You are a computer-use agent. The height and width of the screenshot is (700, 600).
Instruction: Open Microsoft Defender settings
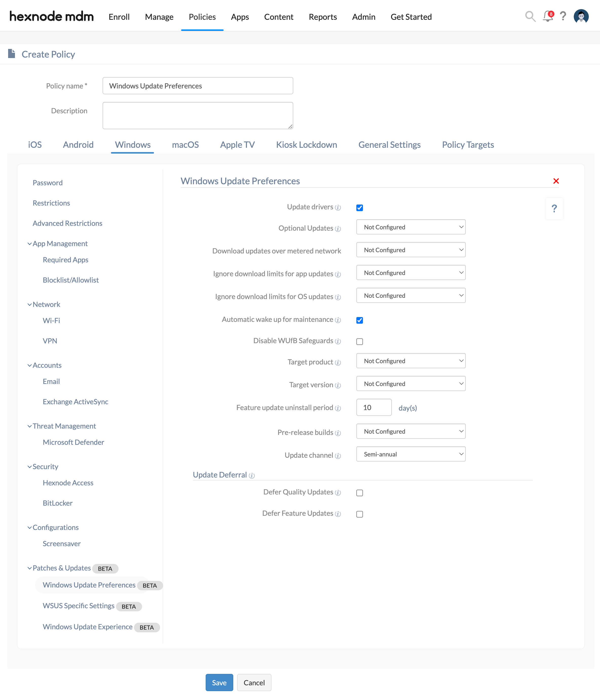click(x=73, y=442)
